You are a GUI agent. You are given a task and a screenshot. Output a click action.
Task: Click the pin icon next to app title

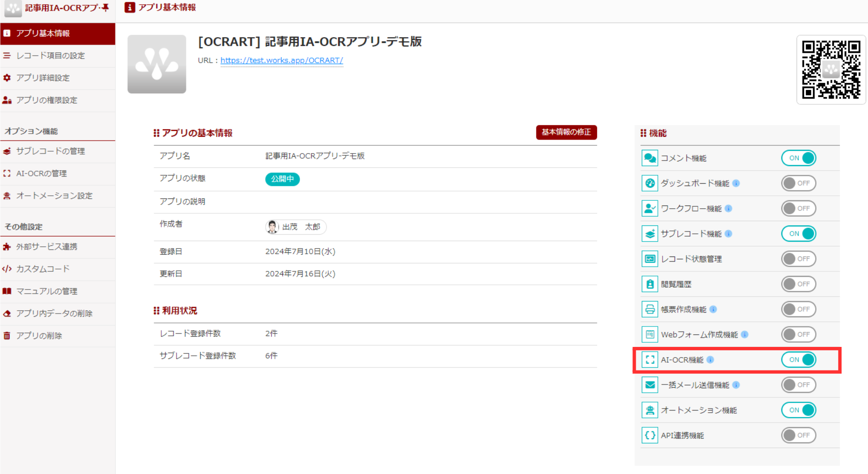105,8
